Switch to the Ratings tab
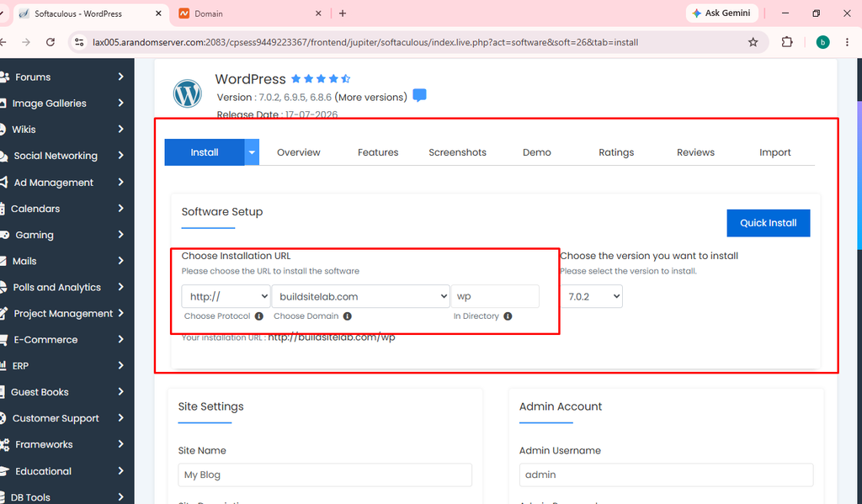The width and height of the screenshot is (862, 504). pos(616,152)
